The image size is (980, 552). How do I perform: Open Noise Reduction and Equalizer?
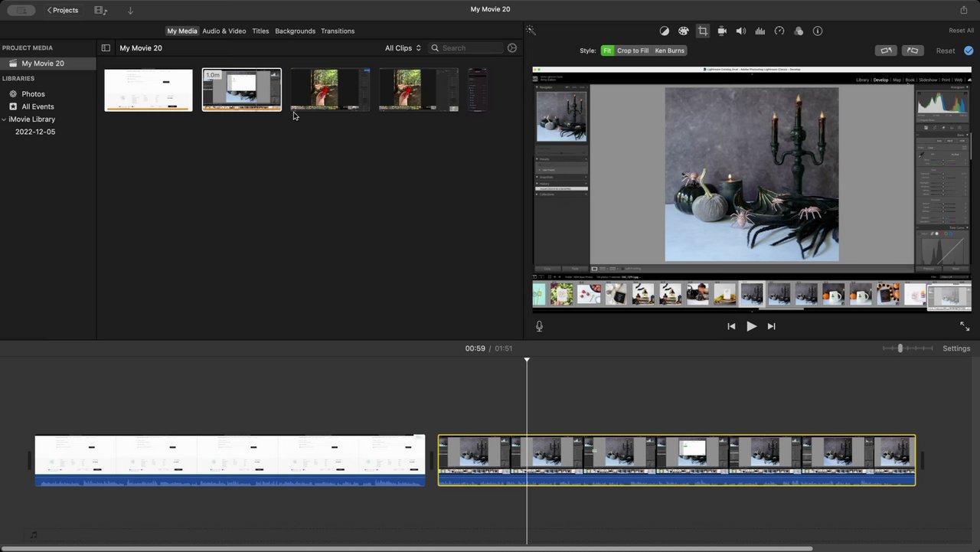coord(760,31)
